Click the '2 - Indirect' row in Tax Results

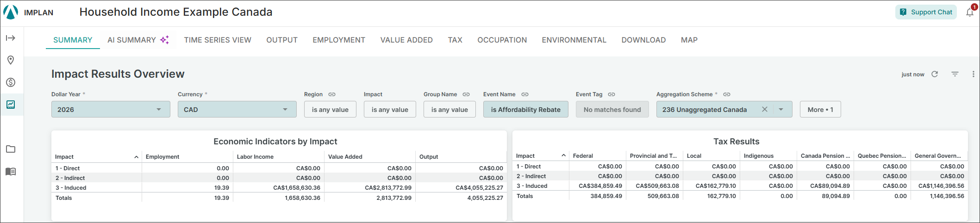pyautogui.click(x=740, y=176)
